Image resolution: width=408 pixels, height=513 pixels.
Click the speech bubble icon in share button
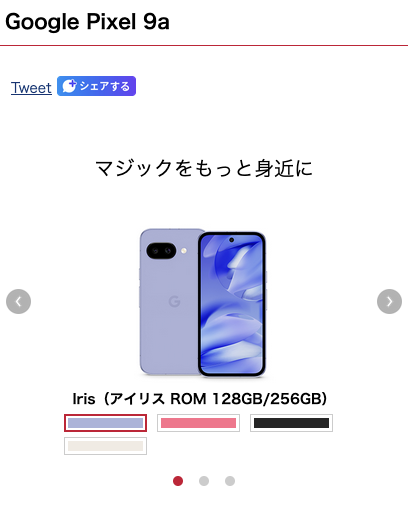click(69, 86)
